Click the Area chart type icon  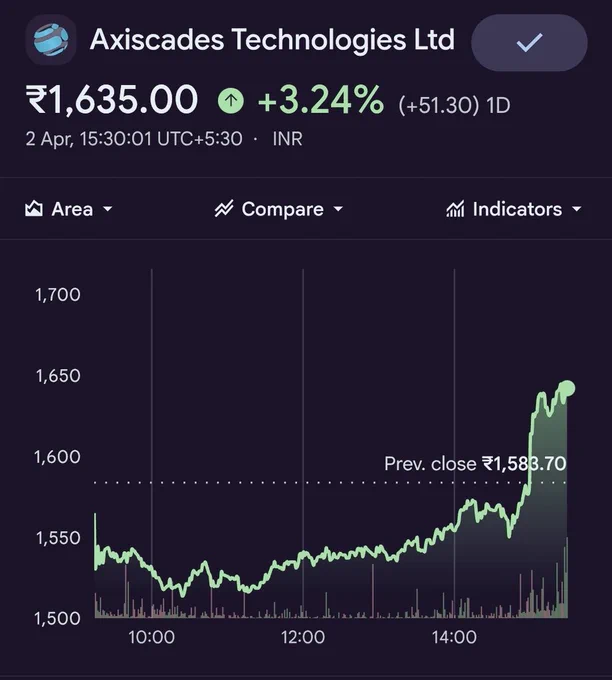[x=34, y=209]
